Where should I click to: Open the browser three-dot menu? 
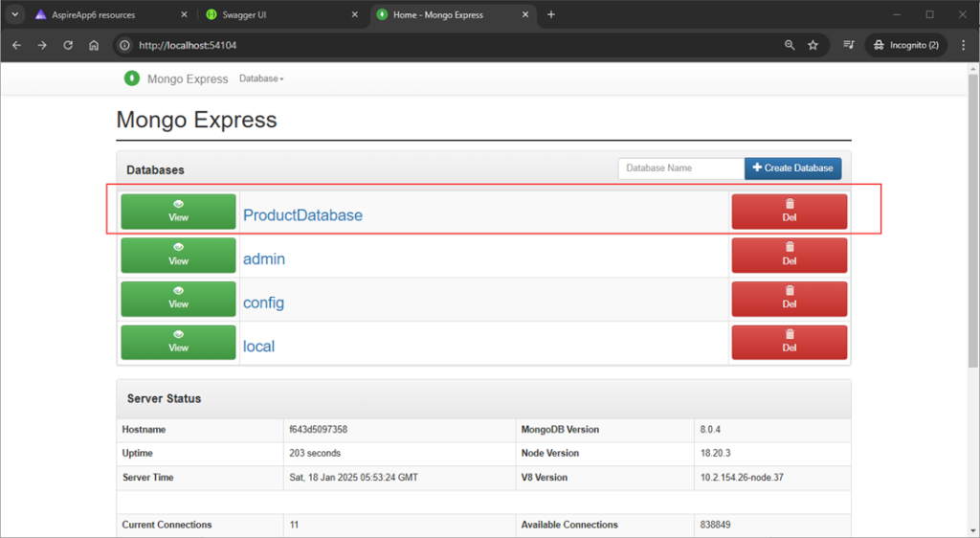tap(963, 45)
